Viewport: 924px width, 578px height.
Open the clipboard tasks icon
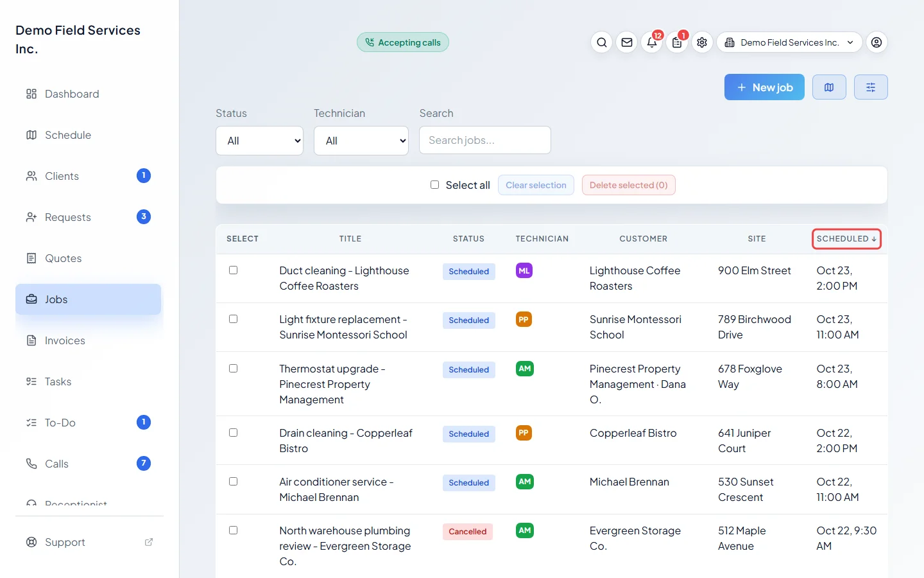(677, 42)
